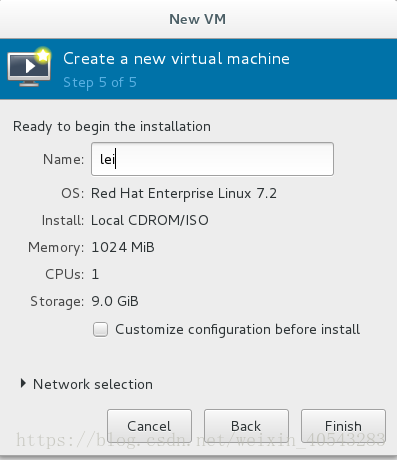The height and width of the screenshot is (460, 397).
Task: Click the 'Create a new virtual machine' heading
Action: pyautogui.click(x=176, y=59)
